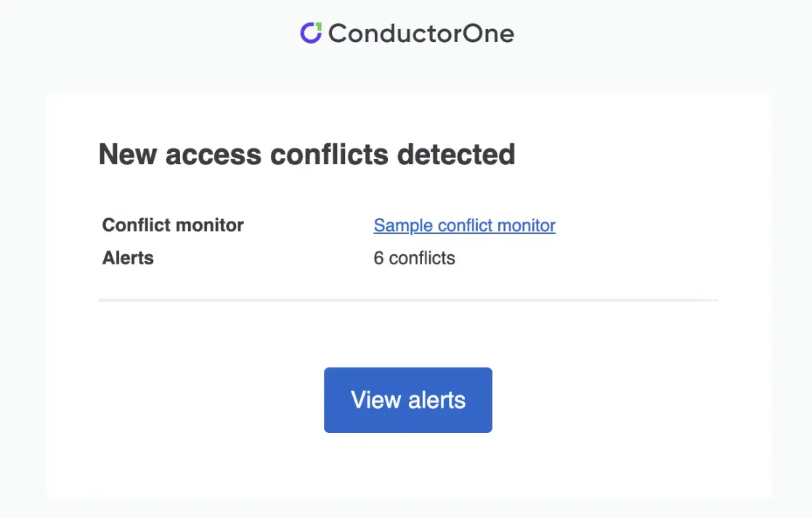812x518 pixels.
Task: Click the ConductorOne logo icon
Action: [x=311, y=33]
